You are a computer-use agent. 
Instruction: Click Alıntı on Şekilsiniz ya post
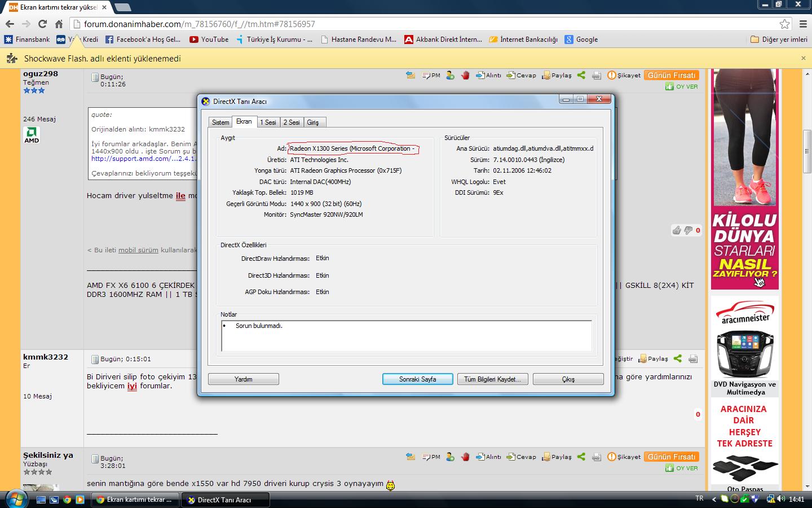[x=488, y=457]
